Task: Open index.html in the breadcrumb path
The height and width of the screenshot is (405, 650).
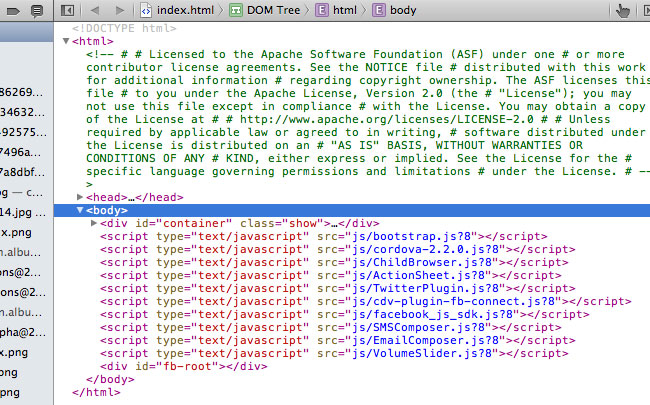Action: coord(185,10)
